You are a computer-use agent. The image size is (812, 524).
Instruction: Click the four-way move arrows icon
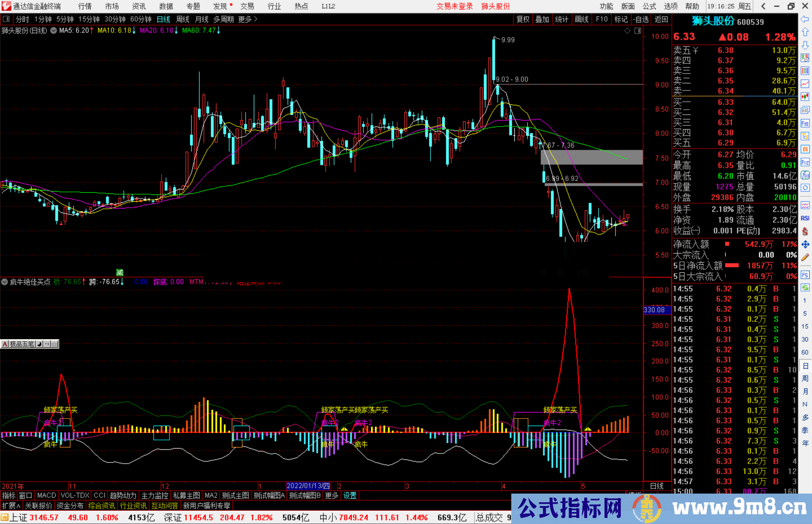pos(805,245)
